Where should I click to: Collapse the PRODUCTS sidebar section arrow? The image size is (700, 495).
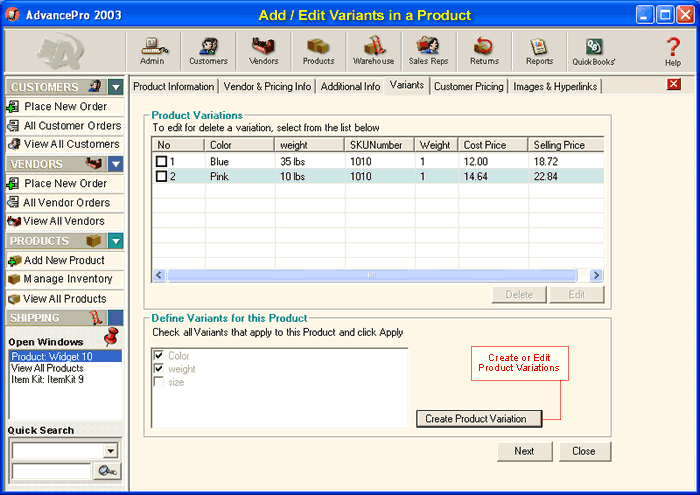click(x=116, y=241)
